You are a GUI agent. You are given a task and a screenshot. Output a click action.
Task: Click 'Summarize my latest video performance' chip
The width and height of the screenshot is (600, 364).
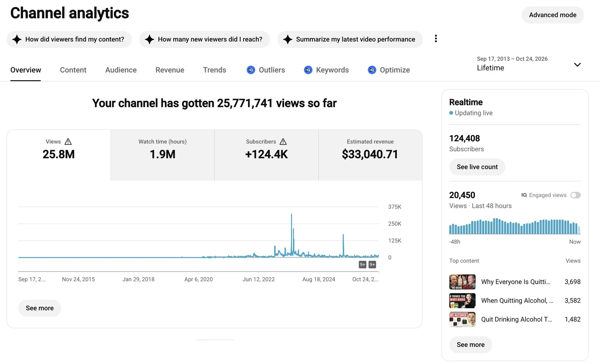click(350, 39)
